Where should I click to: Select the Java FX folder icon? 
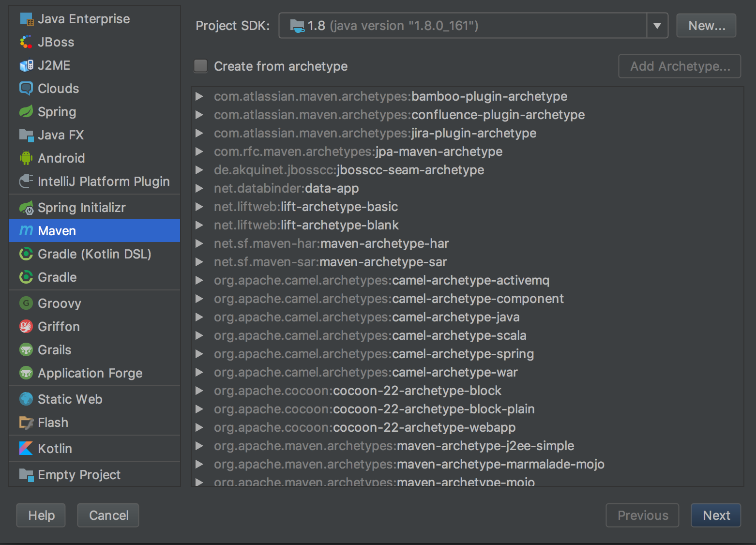coord(26,135)
